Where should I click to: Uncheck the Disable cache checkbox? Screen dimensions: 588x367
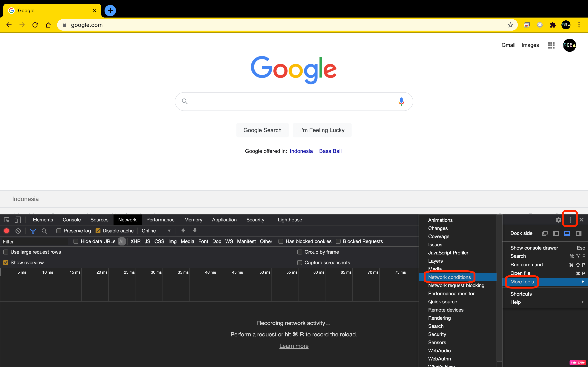tap(98, 231)
